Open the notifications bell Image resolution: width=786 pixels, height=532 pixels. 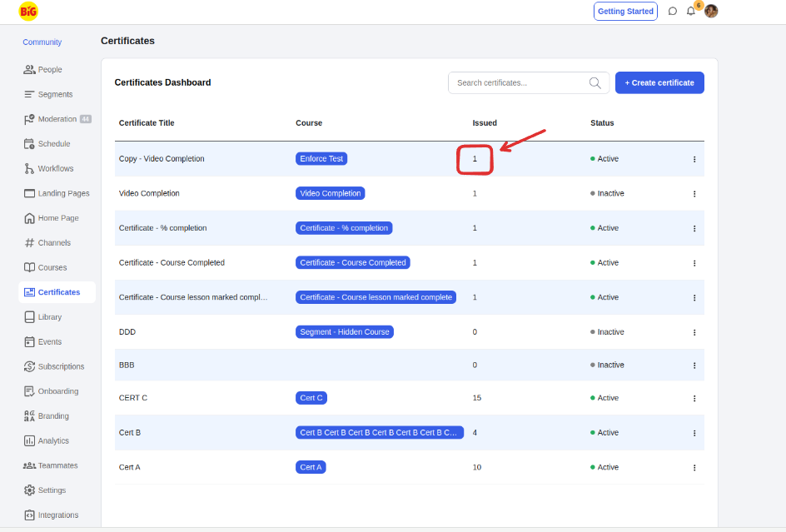pos(691,11)
